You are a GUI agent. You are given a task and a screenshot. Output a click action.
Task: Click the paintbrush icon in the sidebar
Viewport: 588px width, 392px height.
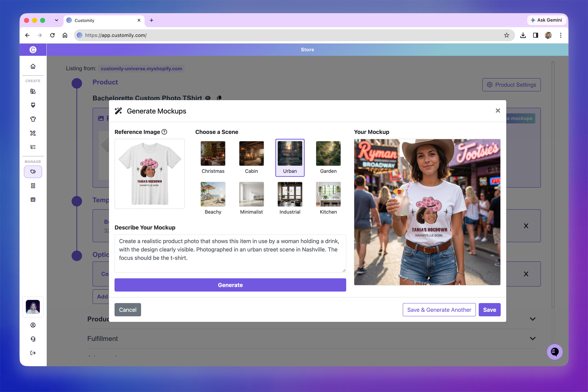[x=33, y=105]
